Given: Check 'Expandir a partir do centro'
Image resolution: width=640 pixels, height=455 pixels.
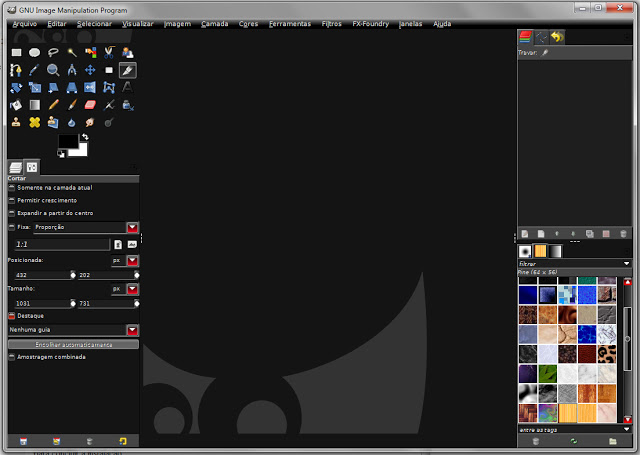Looking at the screenshot, I should [x=12, y=213].
